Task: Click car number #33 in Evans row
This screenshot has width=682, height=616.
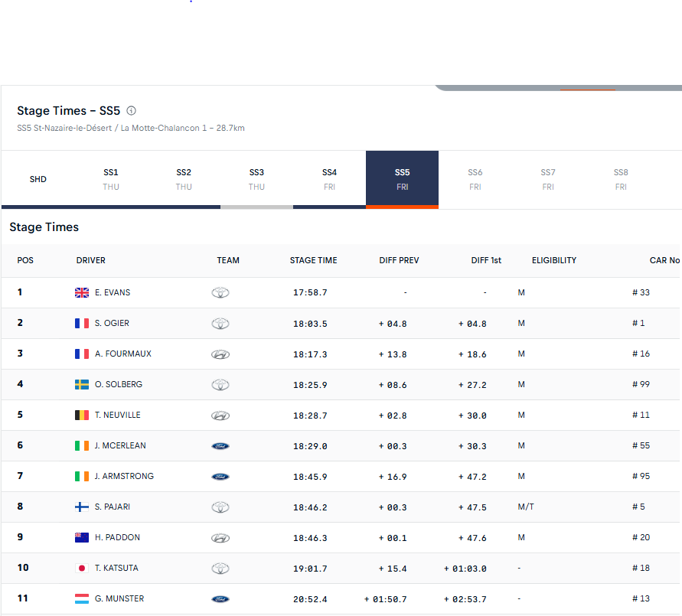Action: (641, 292)
